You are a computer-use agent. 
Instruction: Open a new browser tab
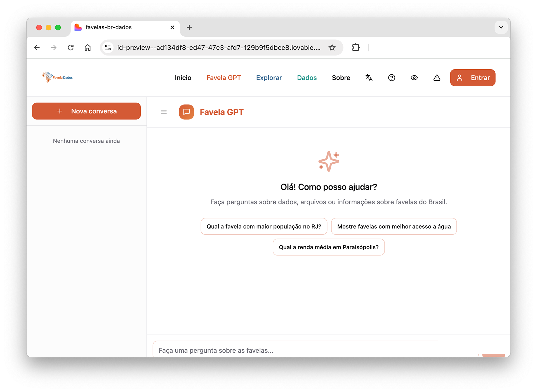tap(189, 27)
